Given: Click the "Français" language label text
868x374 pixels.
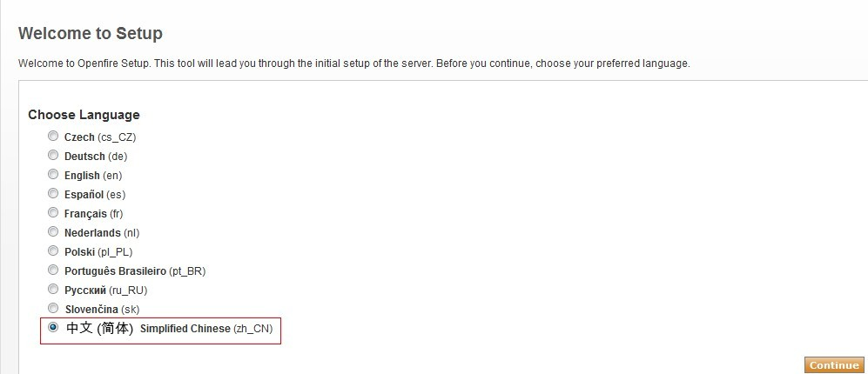Looking at the screenshot, I should click(85, 214).
